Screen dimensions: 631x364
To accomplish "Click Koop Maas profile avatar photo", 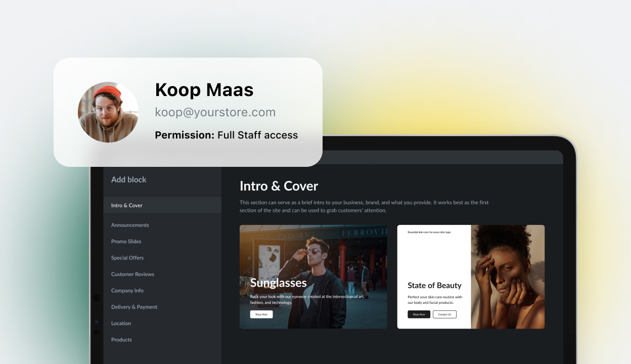I will click(x=108, y=112).
